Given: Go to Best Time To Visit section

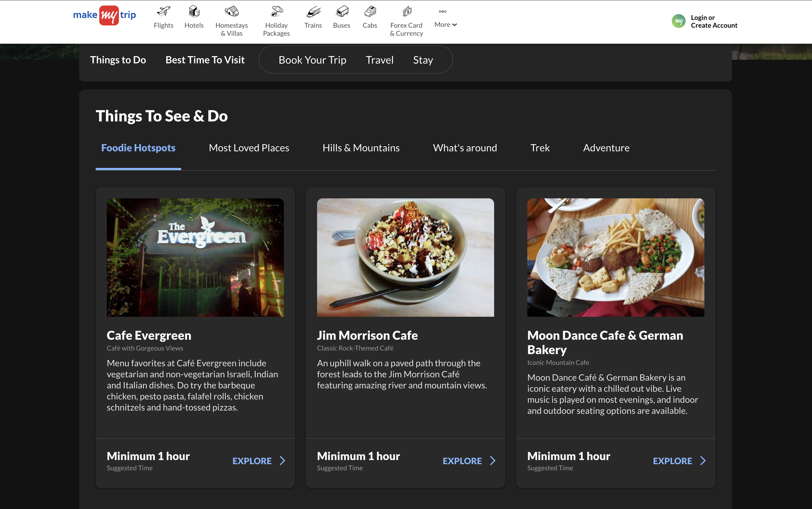Looking at the screenshot, I should (x=205, y=60).
